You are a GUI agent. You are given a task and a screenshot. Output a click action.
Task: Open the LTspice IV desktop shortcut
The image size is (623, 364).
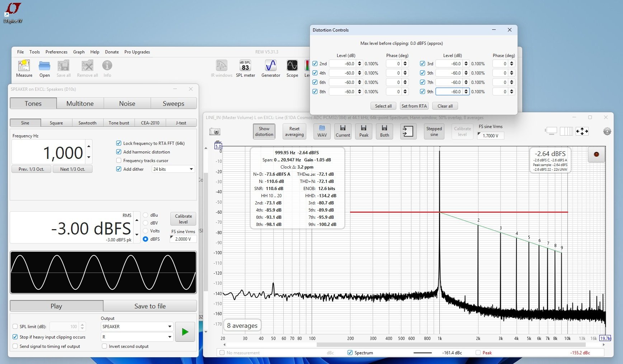pyautogui.click(x=13, y=12)
